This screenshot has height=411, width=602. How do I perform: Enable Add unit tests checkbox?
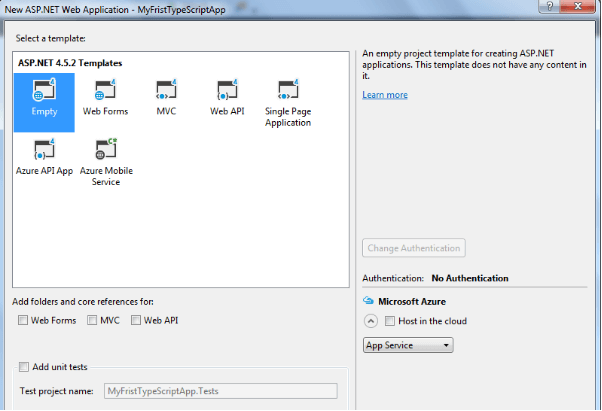[x=24, y=367]
